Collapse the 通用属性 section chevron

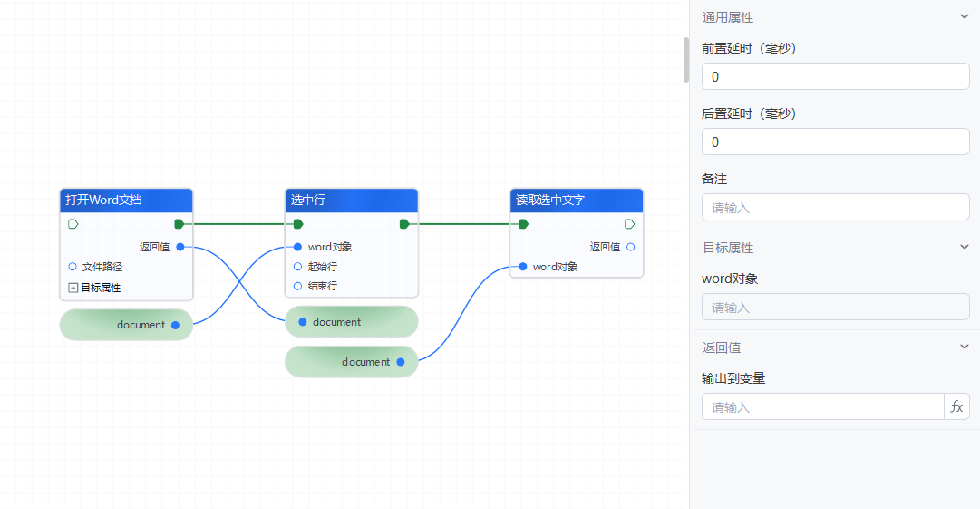point(964,17)
